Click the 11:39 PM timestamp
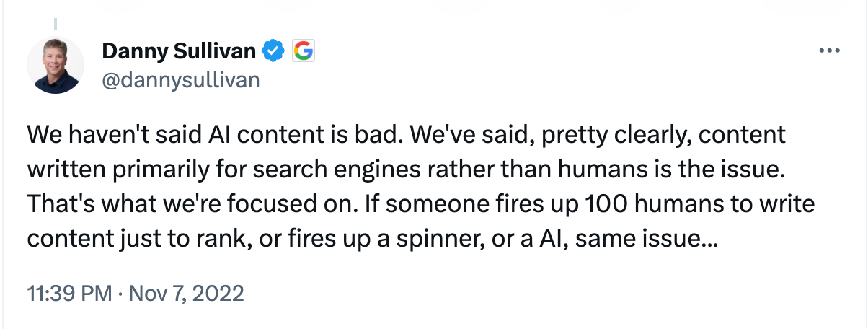Screen dimensions: 868x329 pyautogui.click(x=68, y=294)
